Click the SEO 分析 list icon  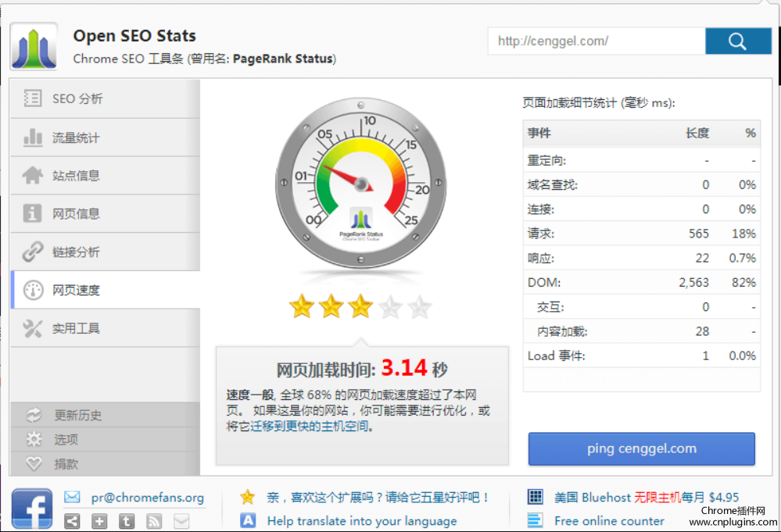[32, 98]
